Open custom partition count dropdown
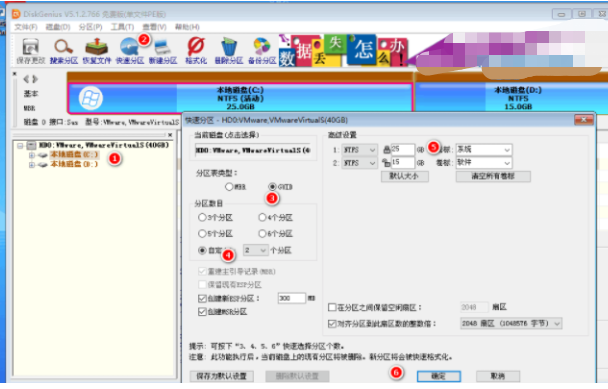The height and width of the screenshot is (389, 608). 256,251
